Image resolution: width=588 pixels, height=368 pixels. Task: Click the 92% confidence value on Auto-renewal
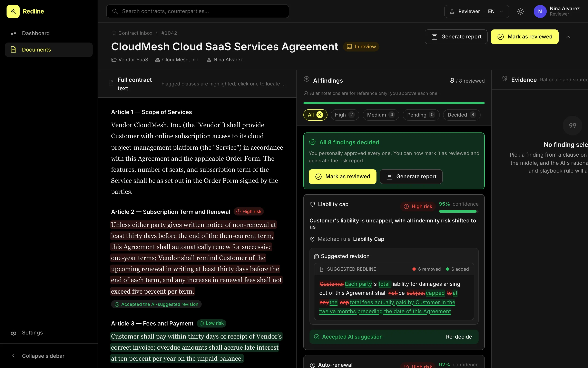[x=444, y=365]
